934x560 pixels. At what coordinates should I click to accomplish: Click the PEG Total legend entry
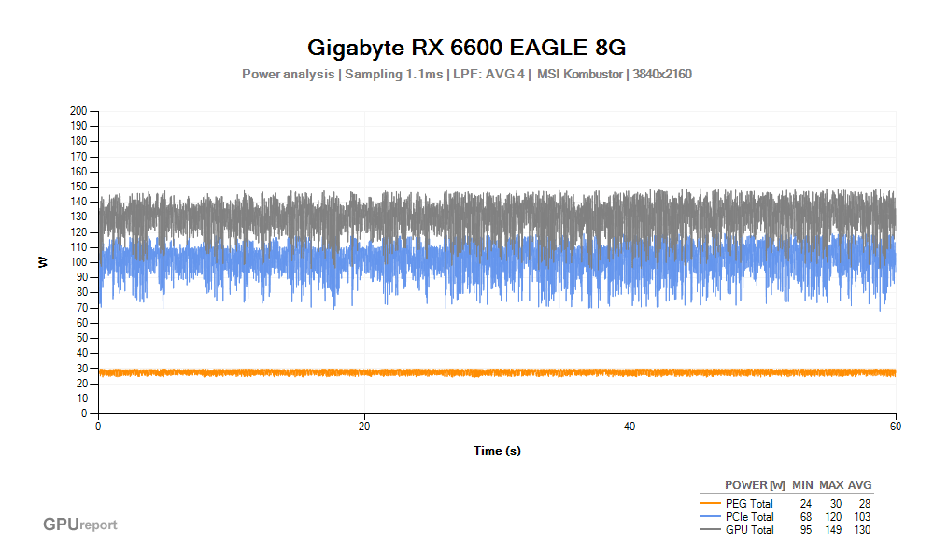pyautogui.click(x=749, y=503)
